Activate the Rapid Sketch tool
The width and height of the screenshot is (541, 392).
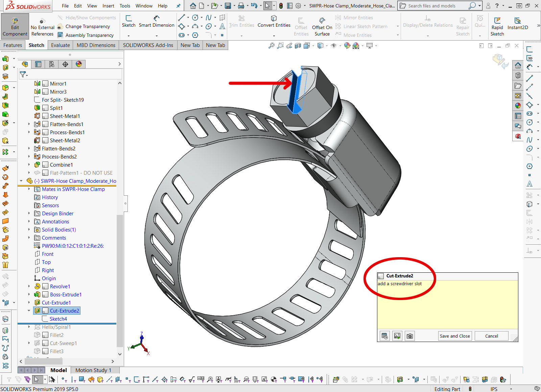point(497,26)
